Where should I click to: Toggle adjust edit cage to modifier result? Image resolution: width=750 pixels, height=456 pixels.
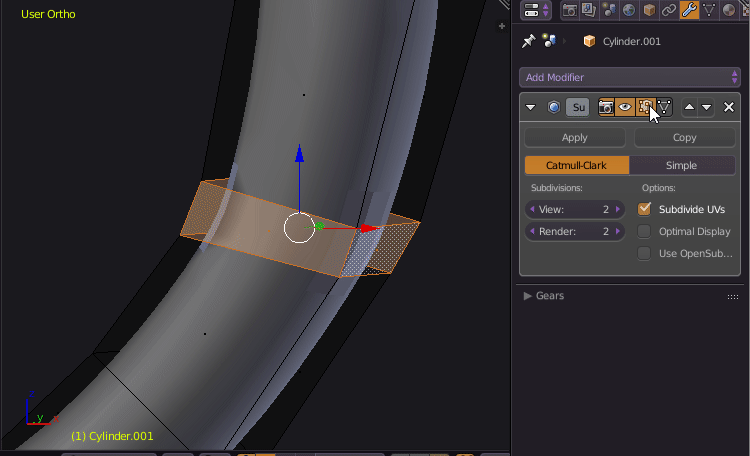pos(664,107)
